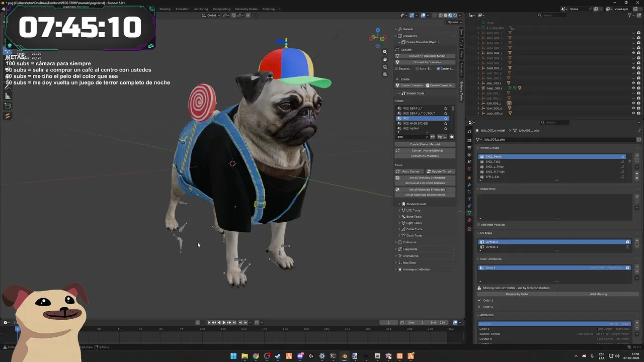Toggle the camera view icon in the viewport

pyautogui.click(x=385, y=67)
